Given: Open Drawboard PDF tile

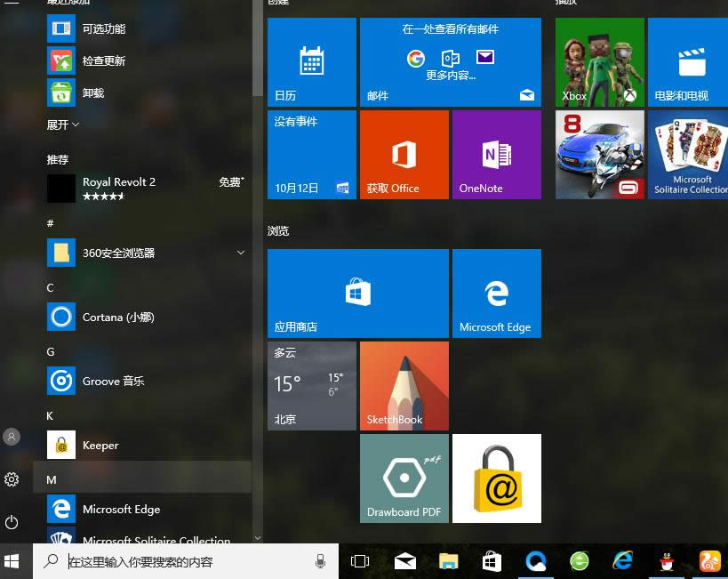Looking at the screenshot, I should [x=404, y=478].
